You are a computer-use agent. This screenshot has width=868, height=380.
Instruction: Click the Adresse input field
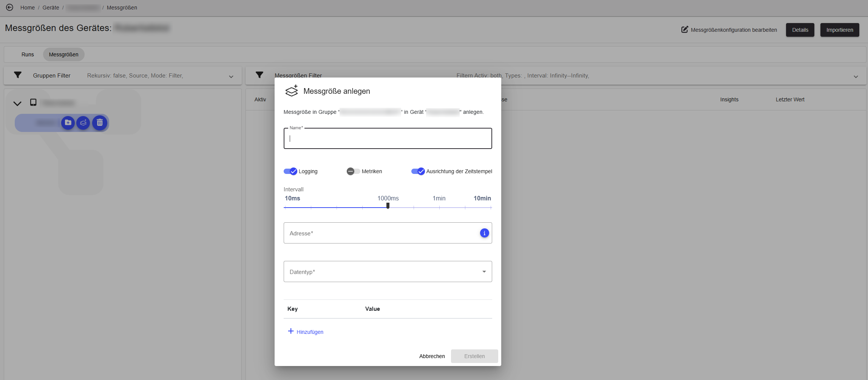click(388, 233)
